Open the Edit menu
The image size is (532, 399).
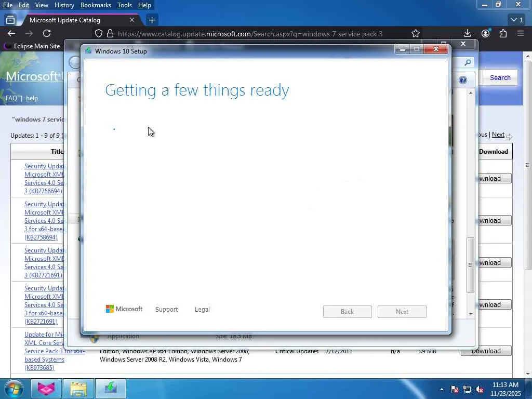[24, 5]
